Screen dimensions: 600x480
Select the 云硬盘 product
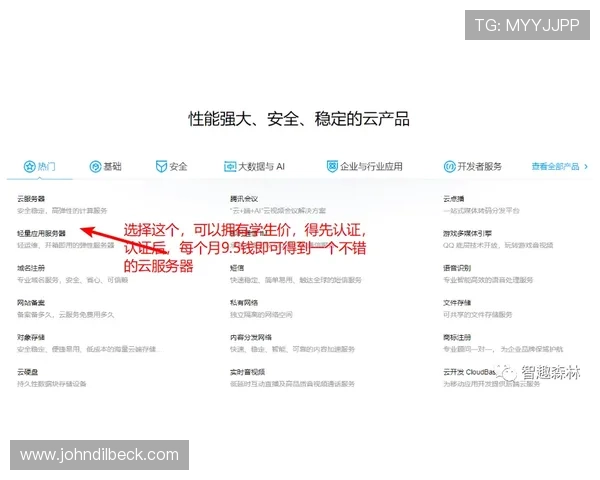(x=28, y=372)
